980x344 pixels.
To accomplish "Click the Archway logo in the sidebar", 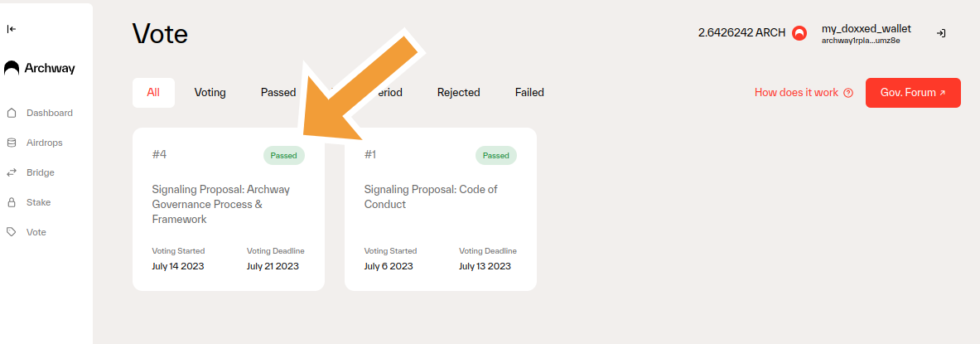I will click(40, 69).
